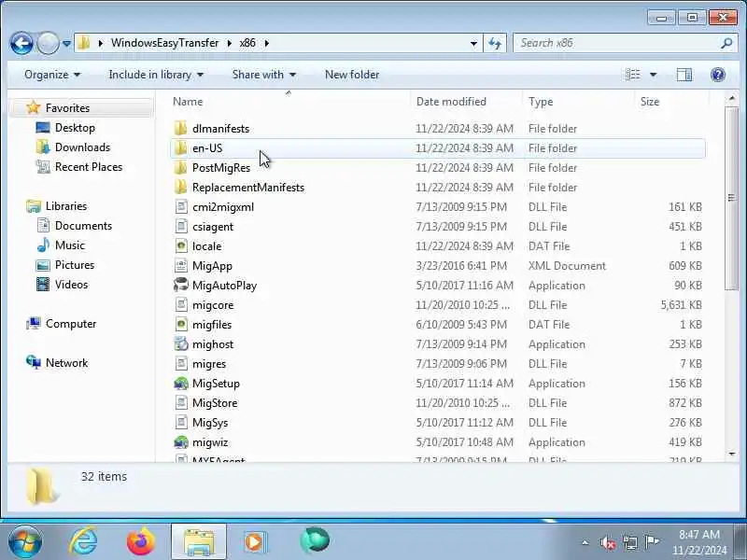Expand the arrow after x86 in breadcrumb
The width and height of the screenshot is (747, 560).
point(267,43)
